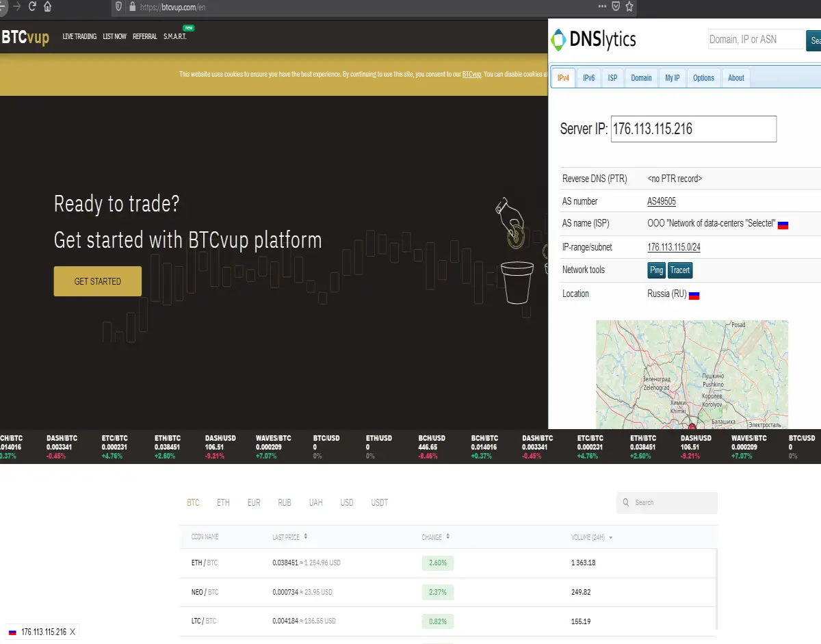Close the bottom IP badge with X
This screenshot has height=644, width=821.
pyautogui.click(x=73, y=632)
